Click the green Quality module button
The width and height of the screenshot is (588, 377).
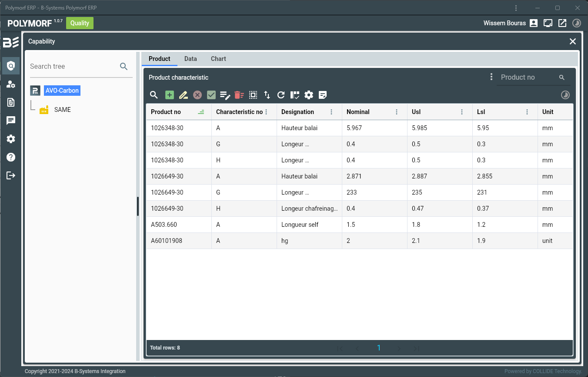(80, 23)
